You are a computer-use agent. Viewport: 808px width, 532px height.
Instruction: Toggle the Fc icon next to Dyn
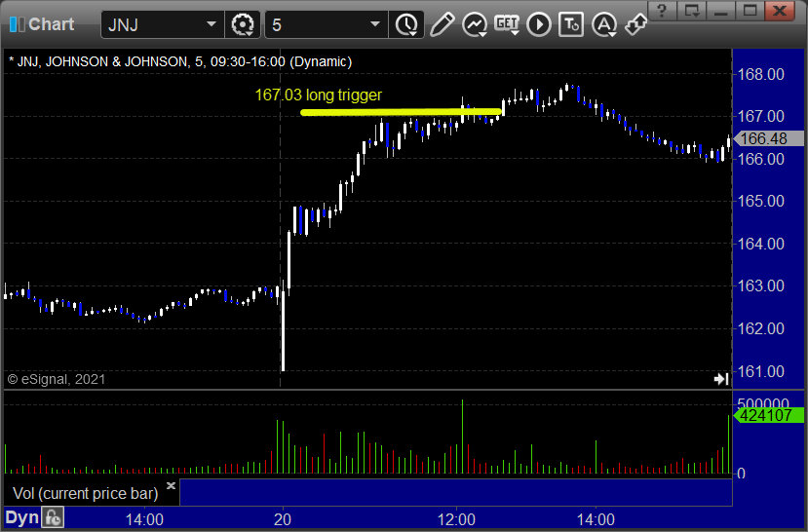(x=53, y=517)
